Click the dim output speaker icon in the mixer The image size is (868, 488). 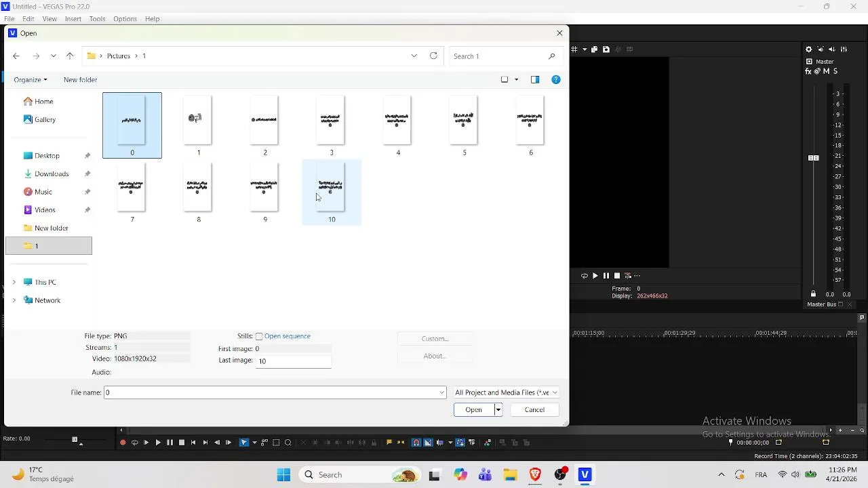click(832, 49)
